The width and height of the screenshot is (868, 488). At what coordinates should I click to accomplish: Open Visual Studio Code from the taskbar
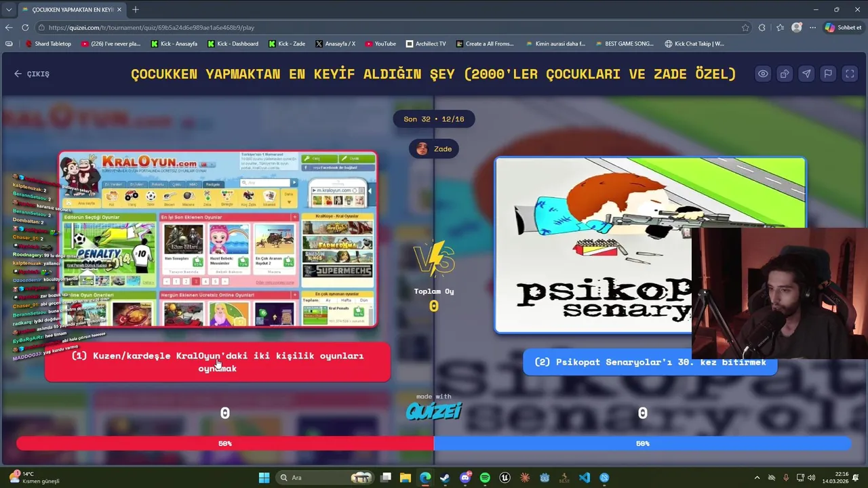[x=585, y=478]
